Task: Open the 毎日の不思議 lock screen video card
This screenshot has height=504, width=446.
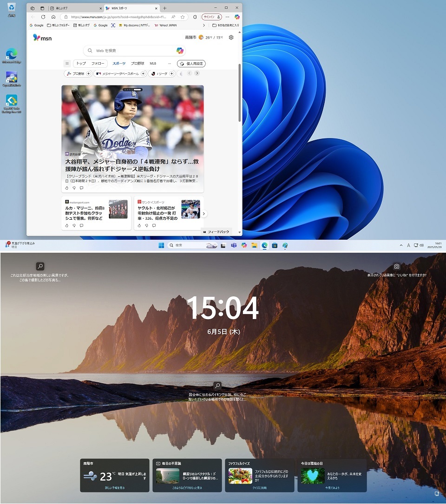Action: coord(187,475)
